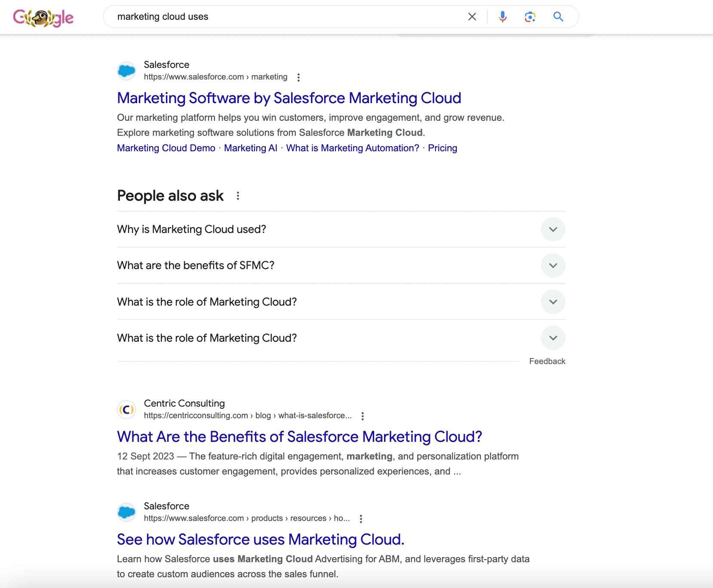Open more options for centricconsulting.com result
The height and width of the screenshot is (588, 713).
363,416
